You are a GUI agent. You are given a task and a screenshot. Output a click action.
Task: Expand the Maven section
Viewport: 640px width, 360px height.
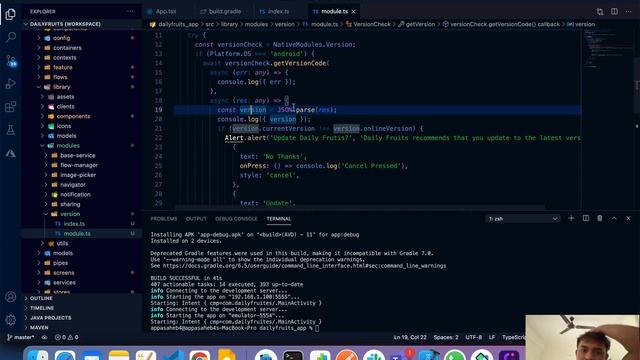click(x=39, y=327)
